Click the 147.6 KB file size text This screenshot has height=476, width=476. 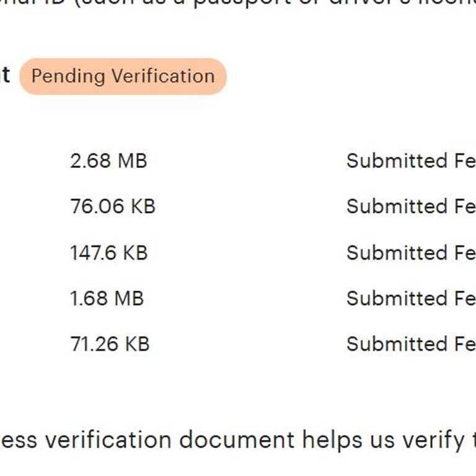coord(108,252)
